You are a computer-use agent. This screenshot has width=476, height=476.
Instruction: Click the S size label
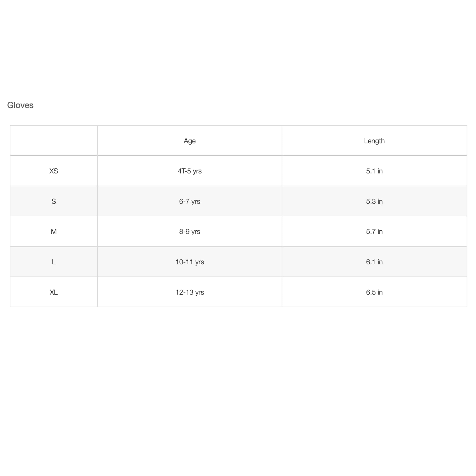click(54, 201)
